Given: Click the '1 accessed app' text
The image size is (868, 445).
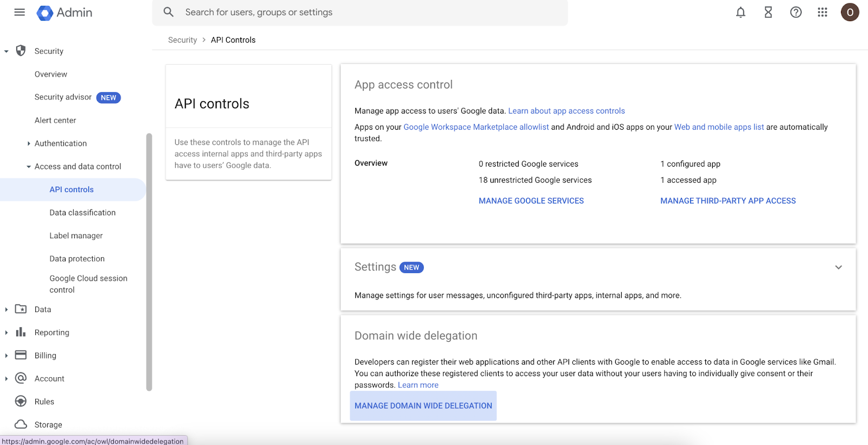Looking at the screenshot, I should point(688,180).
